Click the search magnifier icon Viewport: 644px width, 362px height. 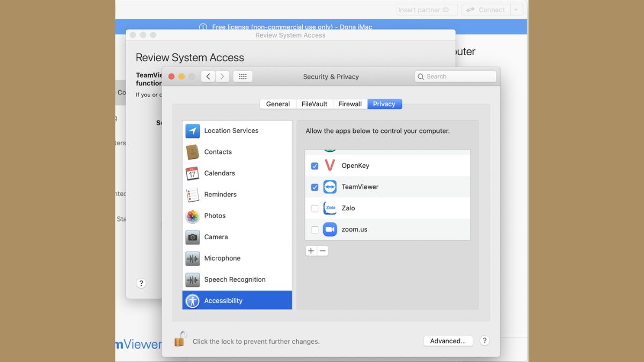click(x=421, y=77)
